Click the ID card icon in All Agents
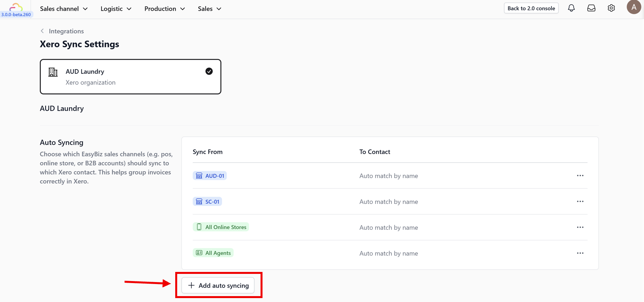Image resolution: width=644 pixels, height=302 pixels. click(x=199, y=253)
